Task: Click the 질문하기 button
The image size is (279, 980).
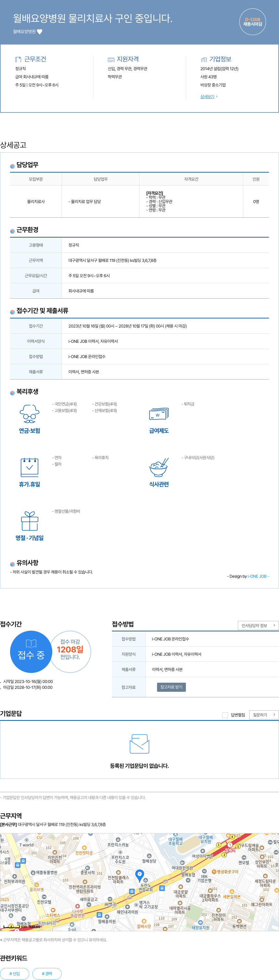Action: [264, 715]
